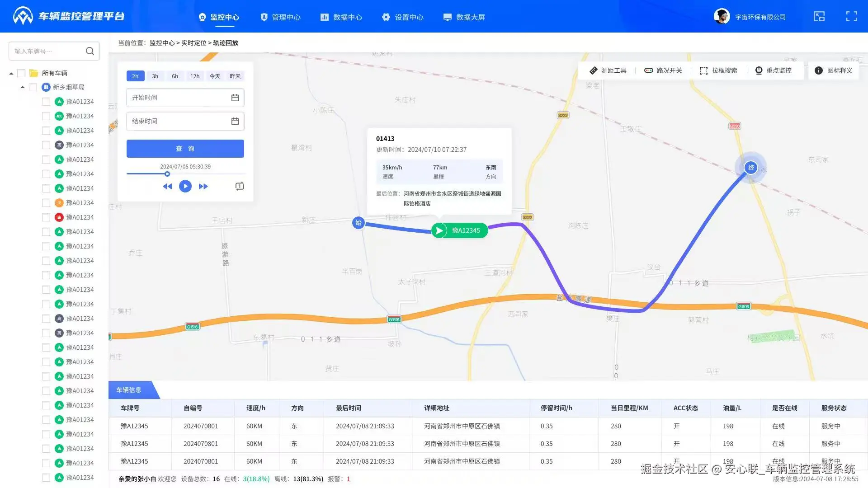Select the 6h time range
This screenshot has height=488, width=868.
pos(175,76)
